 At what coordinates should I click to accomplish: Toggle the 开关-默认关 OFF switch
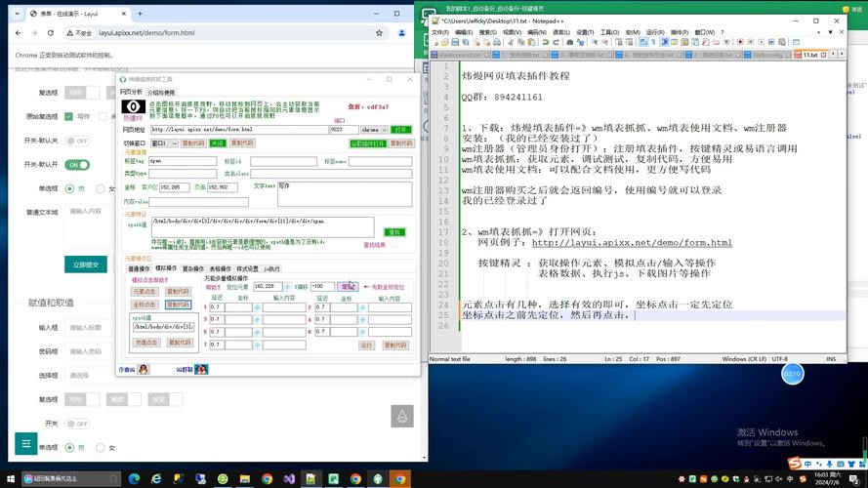tap(77, 141)
